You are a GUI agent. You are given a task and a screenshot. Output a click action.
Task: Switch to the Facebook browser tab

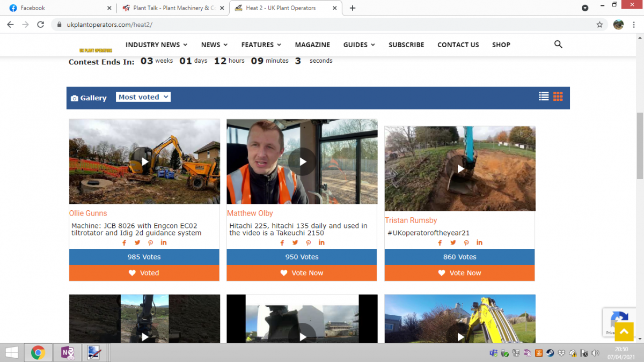59,8
